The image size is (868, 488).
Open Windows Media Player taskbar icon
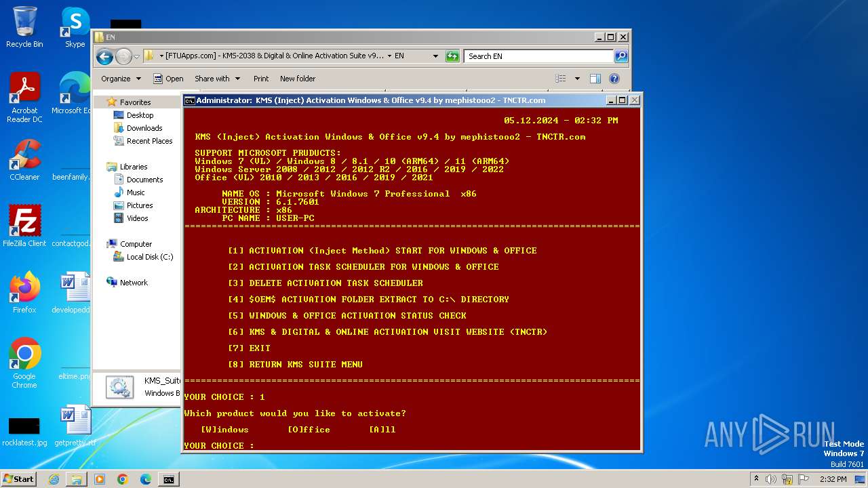pos(100,479)
